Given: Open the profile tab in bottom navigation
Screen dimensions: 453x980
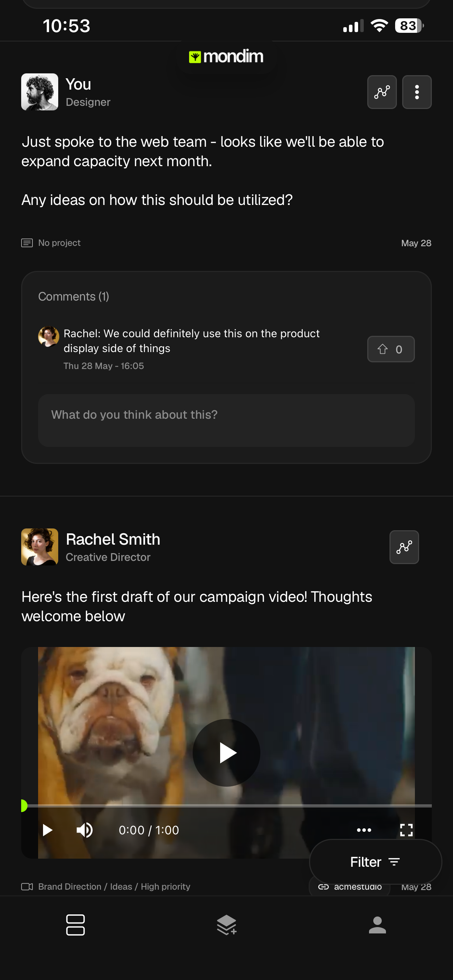Looking at the screenshot, I should [x=377, y=925].
